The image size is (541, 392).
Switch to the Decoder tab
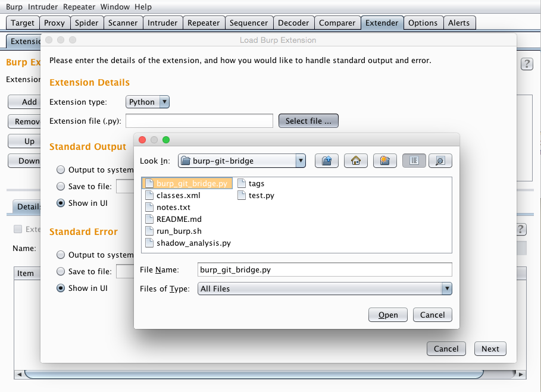tap(293, 23)
